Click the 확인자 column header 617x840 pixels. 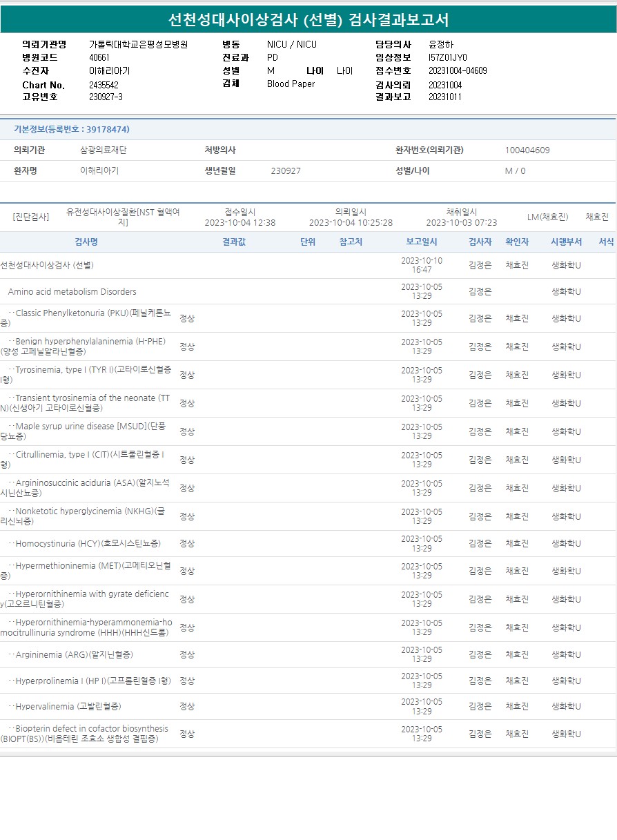[517, 242]
